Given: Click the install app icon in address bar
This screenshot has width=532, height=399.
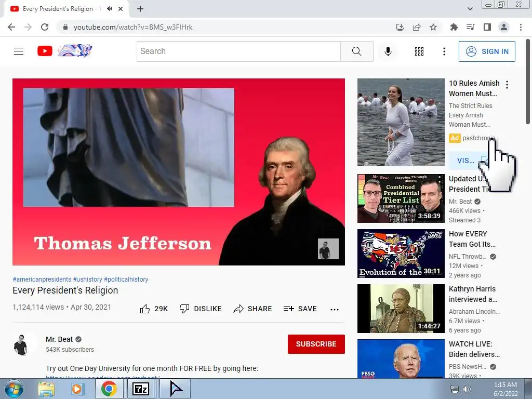Looking at the screenshot, I should tap(400, 27).
